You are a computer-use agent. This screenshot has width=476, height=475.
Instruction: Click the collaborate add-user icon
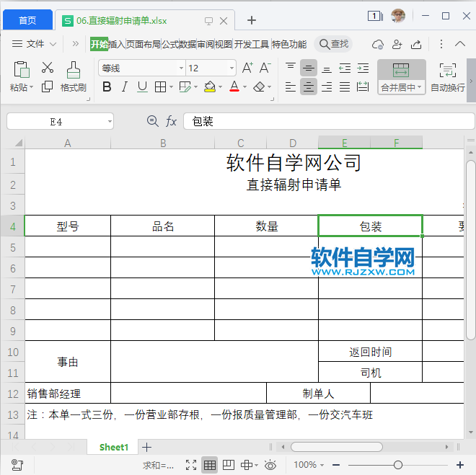point(397,45)
